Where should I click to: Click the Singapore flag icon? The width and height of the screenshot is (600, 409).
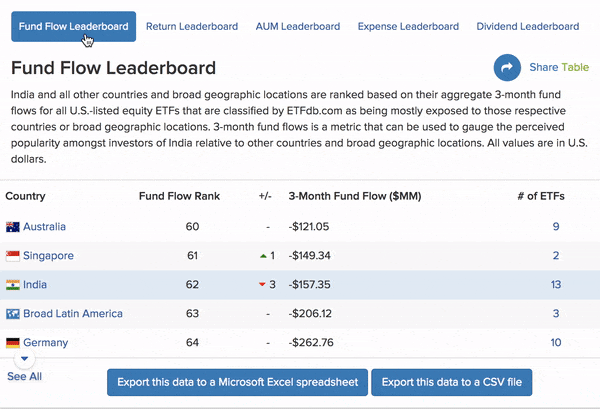click(x=13, y=256)
